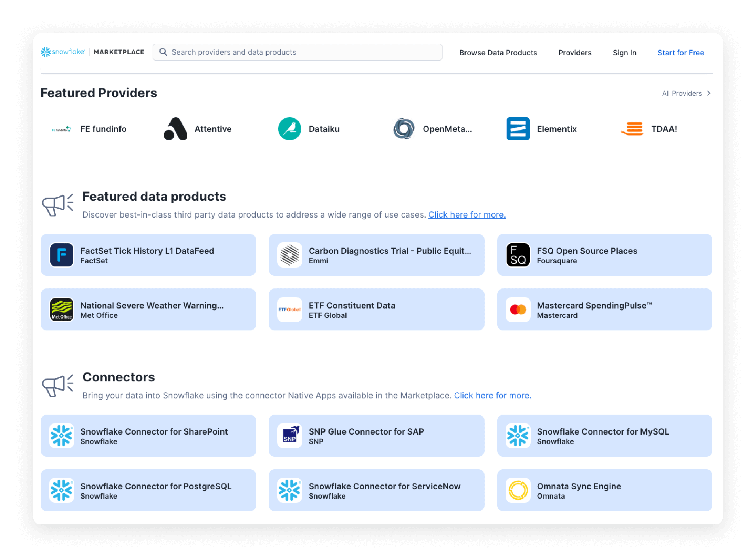Select the FE fundinfo provider icon

click(x=61, y=129)
